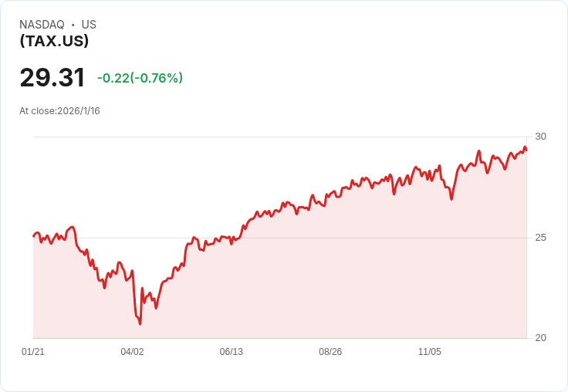
Task: Click the chart line start at left edge
Action: pyautogui.click(x=34, y=236)
